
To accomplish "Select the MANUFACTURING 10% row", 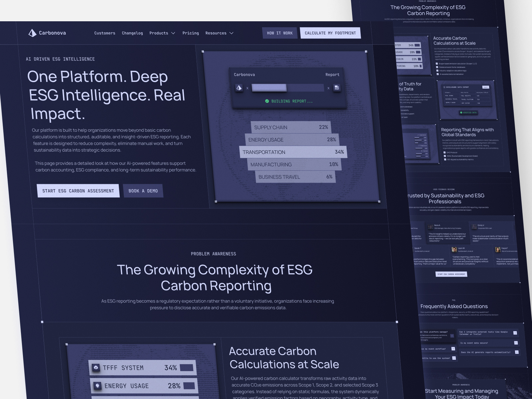I will pyautogui.click(x=294, y=164).
